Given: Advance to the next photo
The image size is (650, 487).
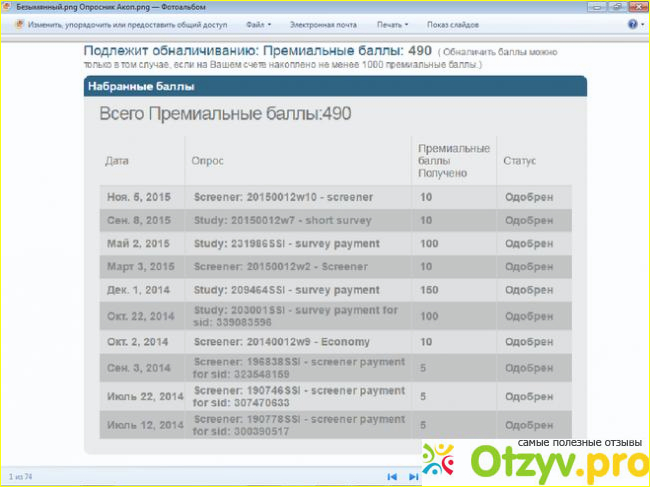Looking at the screenshot, I should tap(413, 477).
